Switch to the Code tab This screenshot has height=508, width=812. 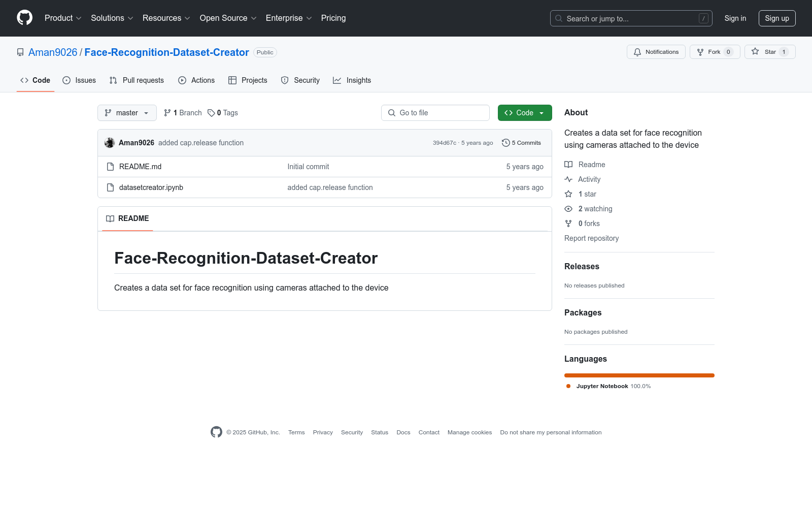(36, 80)
